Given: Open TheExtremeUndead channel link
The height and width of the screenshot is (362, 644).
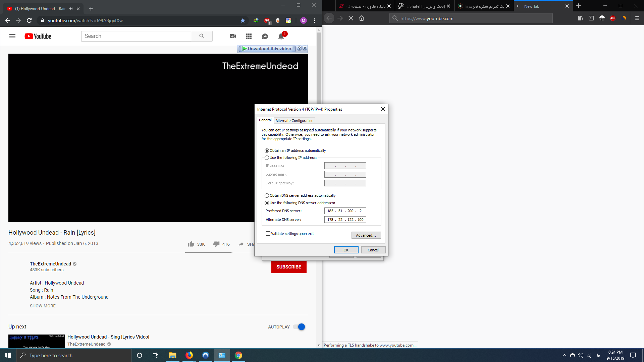Looking at the screenshot, I should [x=50, y=264].
